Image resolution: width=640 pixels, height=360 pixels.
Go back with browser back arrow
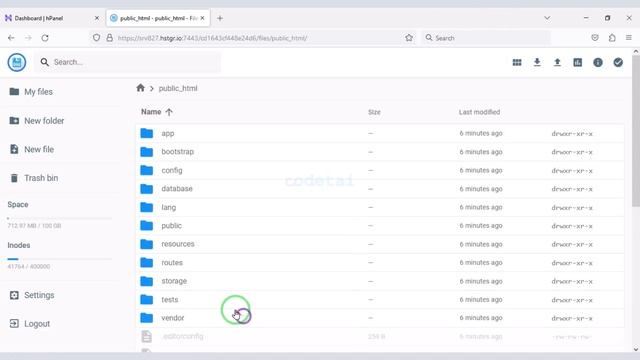[x=11, y=38]
